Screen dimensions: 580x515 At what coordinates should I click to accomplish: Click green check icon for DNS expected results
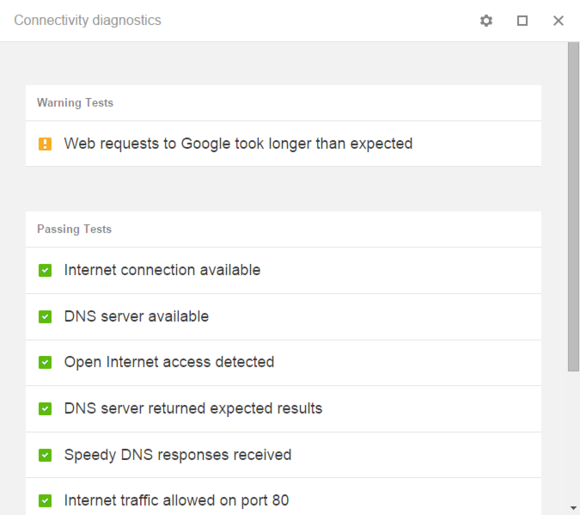pos(45,409)
